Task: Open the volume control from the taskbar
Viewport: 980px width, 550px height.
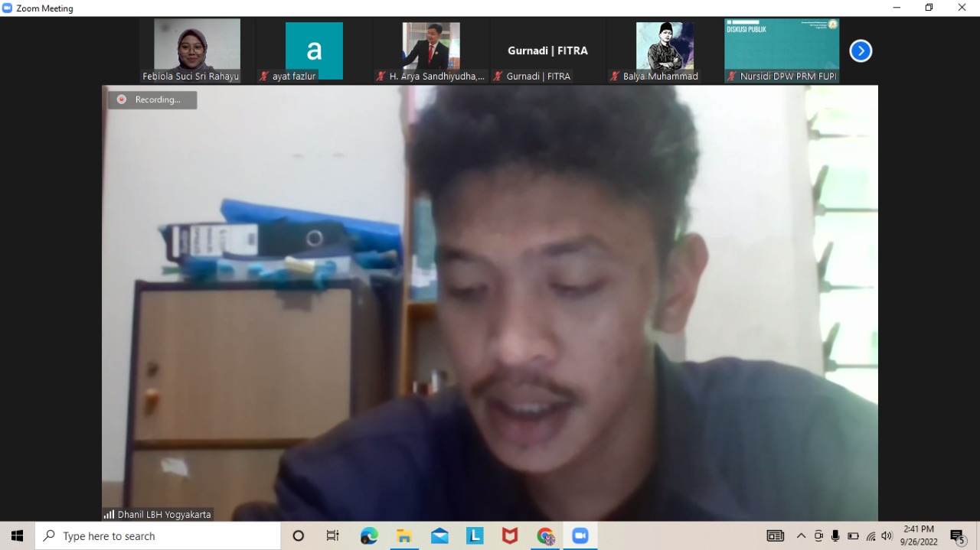Action: coord(886,535)
